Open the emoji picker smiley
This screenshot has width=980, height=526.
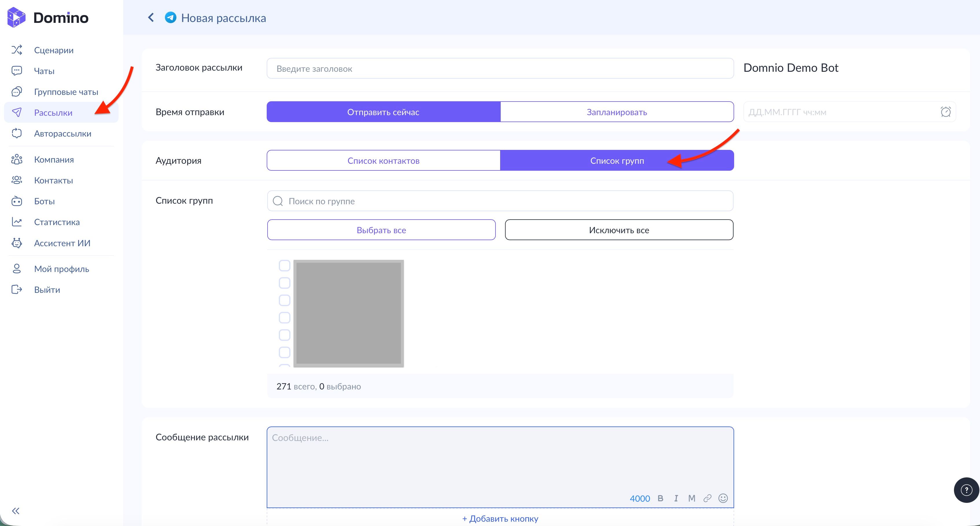[723, 498]
